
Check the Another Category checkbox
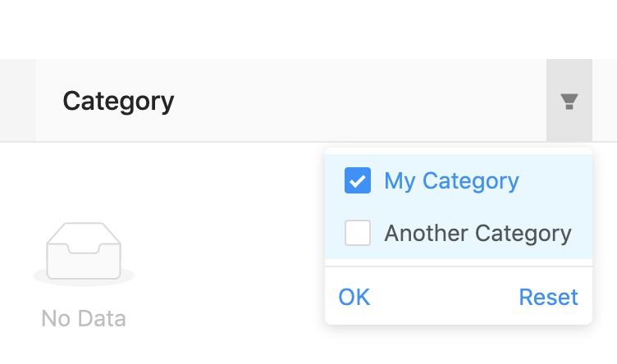[x=358, y=234]
